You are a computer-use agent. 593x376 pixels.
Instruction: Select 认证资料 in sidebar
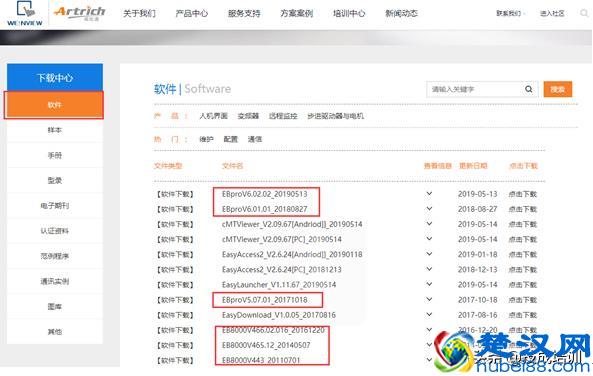54,231
